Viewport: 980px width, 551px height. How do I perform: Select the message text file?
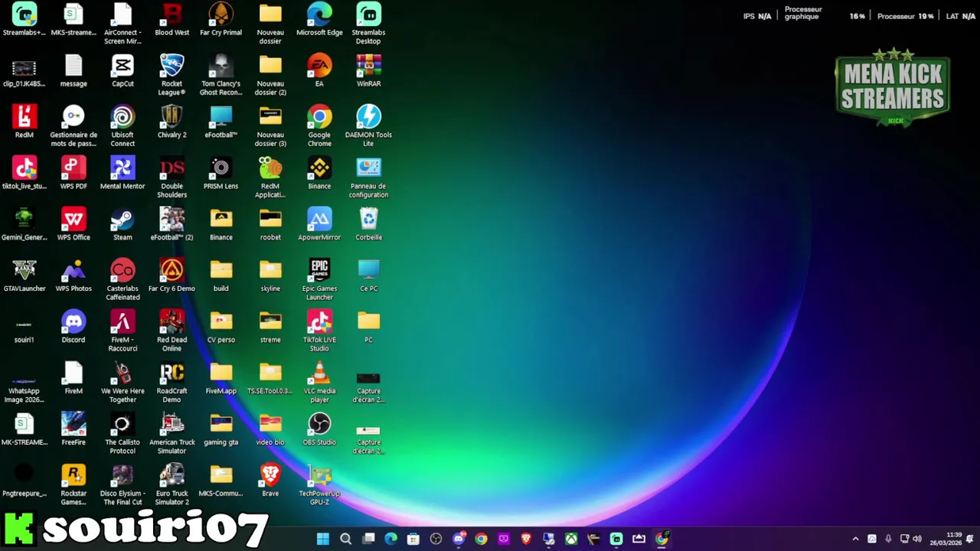(73, 71)
